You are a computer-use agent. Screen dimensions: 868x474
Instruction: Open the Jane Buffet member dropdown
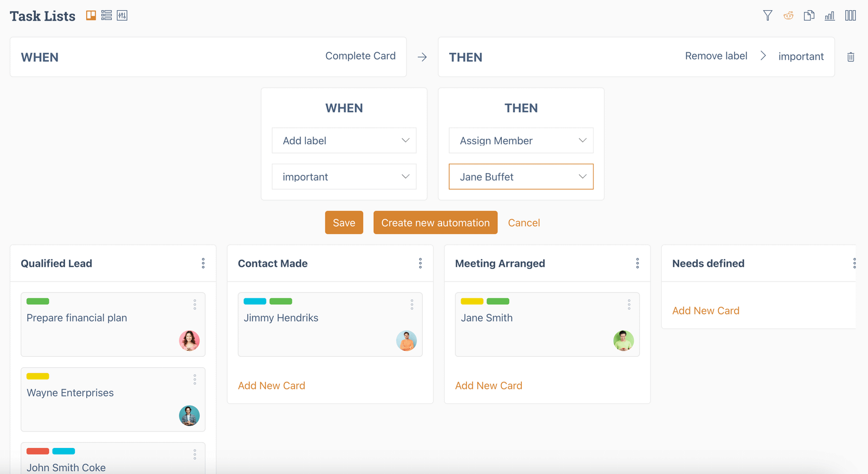tap(521, 176)
